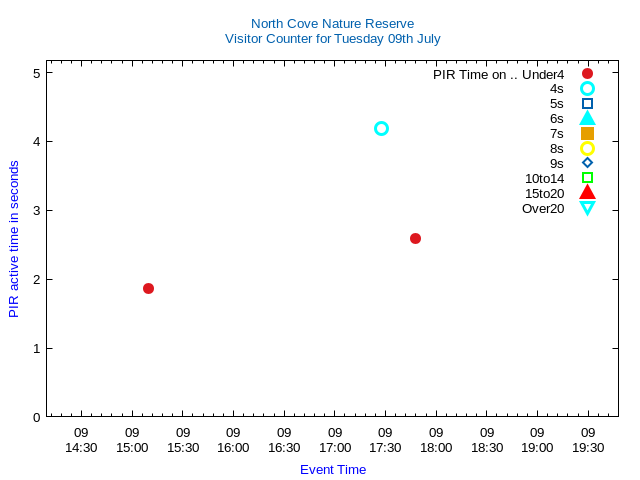Click the red triangle 15to20 legend marker
The height and width of the screenshot is (480, 640).
click(587, 193)
